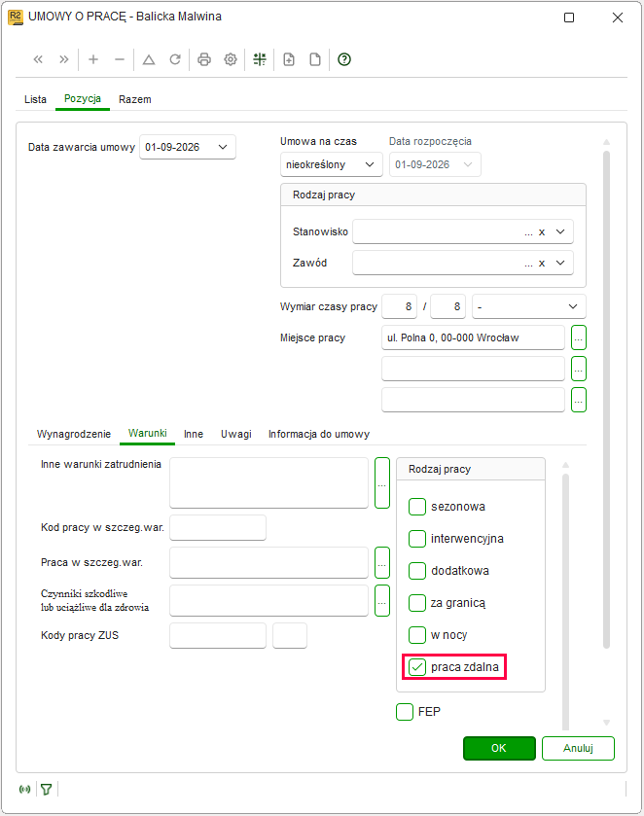Tick the interwencyjna checkbox
Image resolution: width=644 pixels, height=816 pixels.
[417, 539]
